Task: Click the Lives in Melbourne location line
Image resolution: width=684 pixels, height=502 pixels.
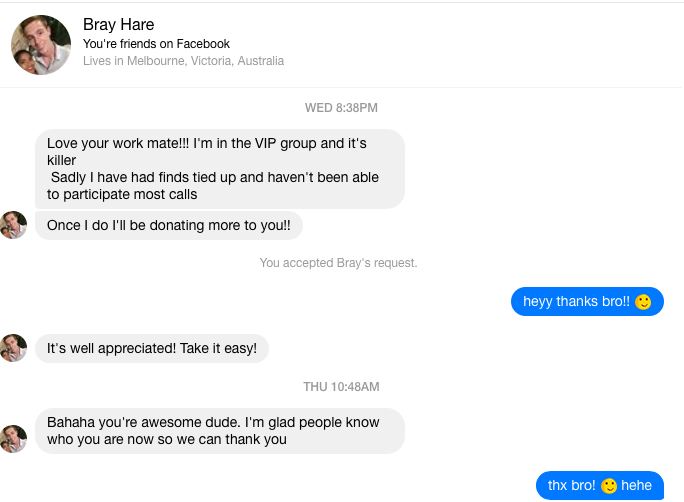Action: click(183, 61)
